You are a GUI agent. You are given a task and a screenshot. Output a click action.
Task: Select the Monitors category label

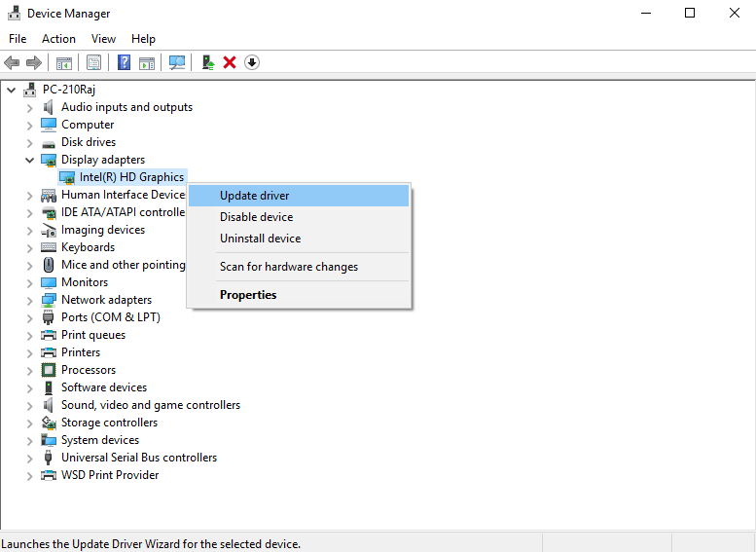pyautogui.click(x=85, y=282)
